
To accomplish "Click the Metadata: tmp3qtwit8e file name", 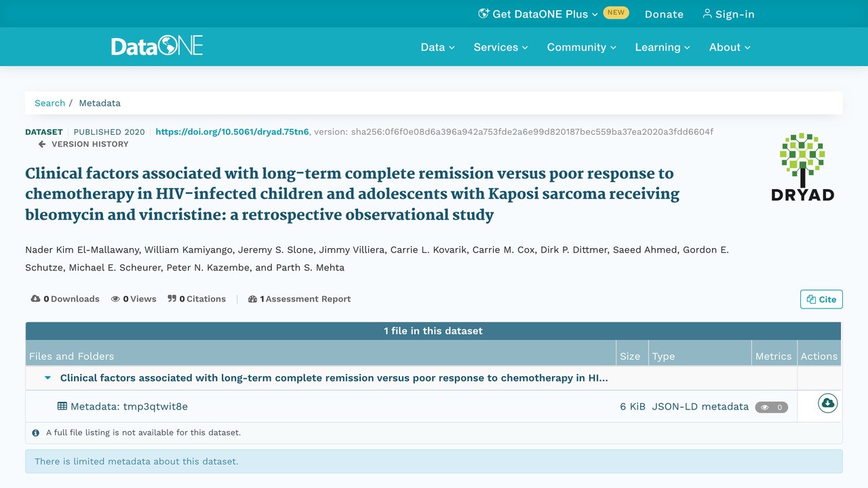I will pyautogui.click(x=129, y=407).
